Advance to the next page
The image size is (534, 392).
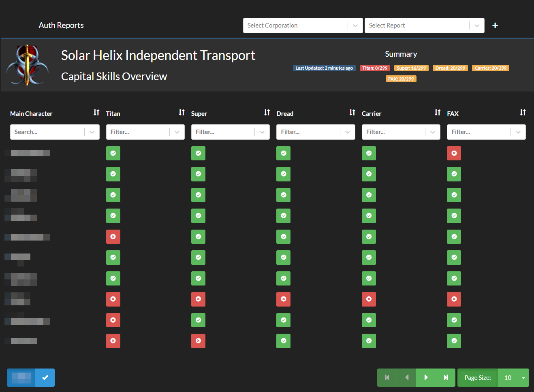(x=426, y=377)
